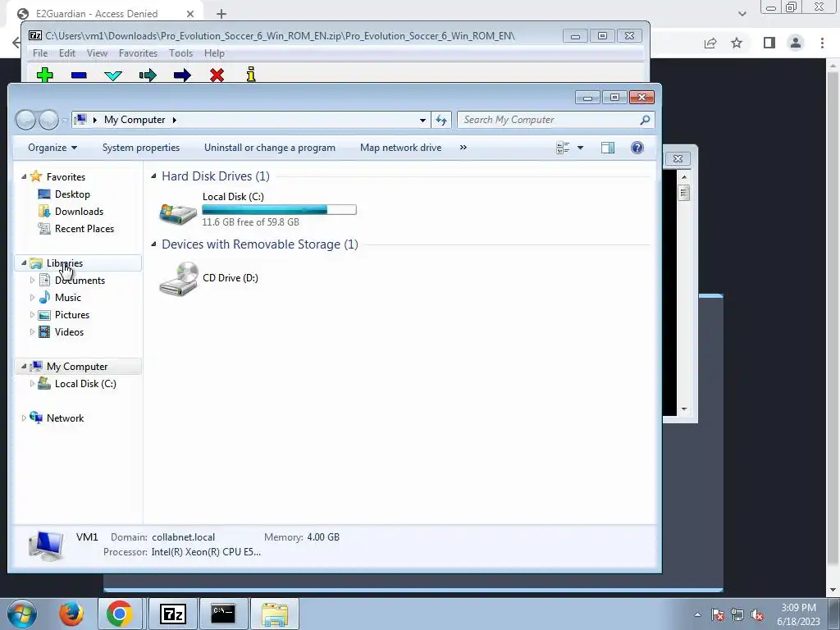
Task: Click the Local Disk (C:) free-space bar
Action: 279,210
